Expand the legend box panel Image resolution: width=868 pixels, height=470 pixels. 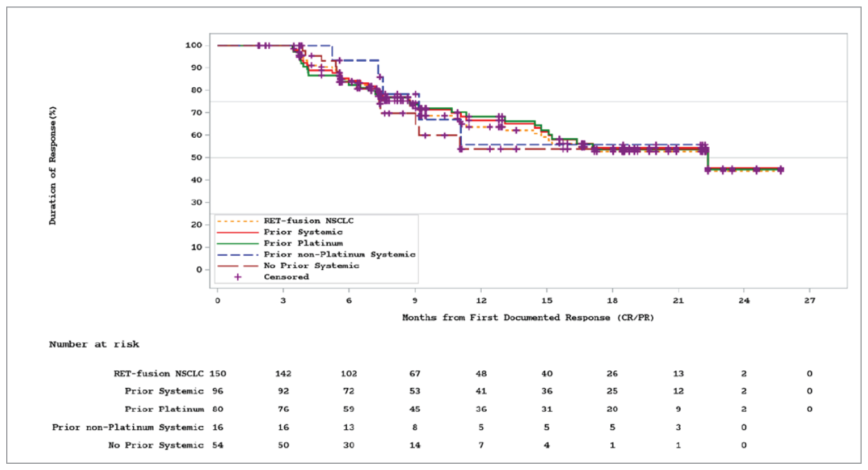[x=315, y=249]
